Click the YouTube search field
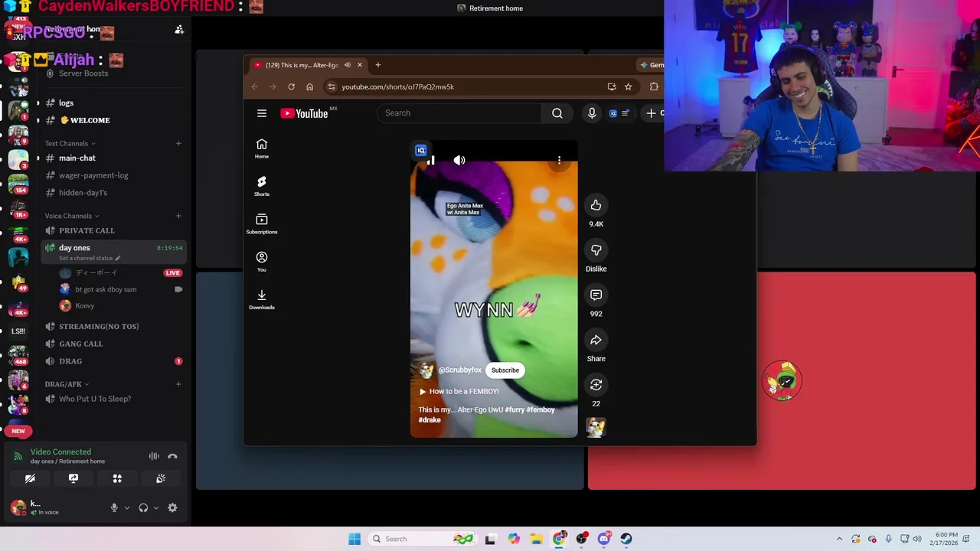Viewport: 980px width, 551px height. pyautogui.click(x=459, y=113)
